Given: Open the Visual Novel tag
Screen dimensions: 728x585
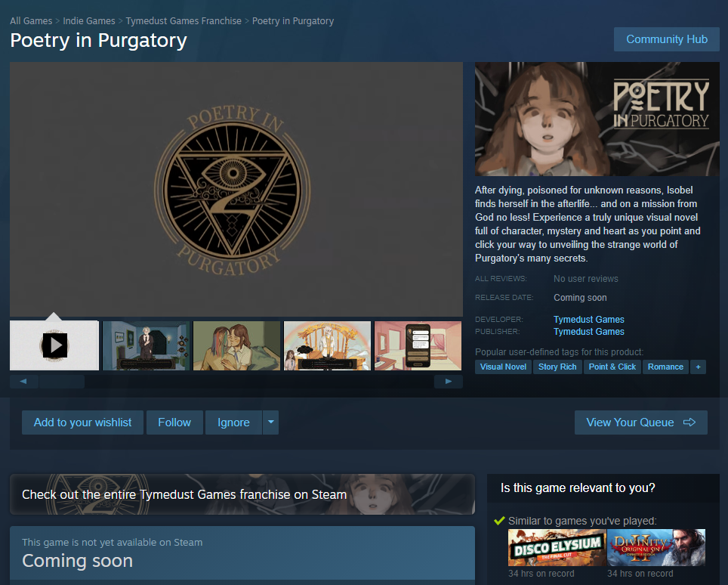Looking at the screenshot, I should click(x=503, y=367).
